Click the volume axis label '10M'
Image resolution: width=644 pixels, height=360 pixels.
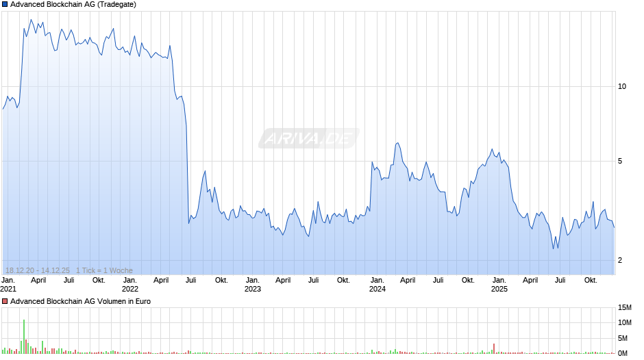(x=625, y=322)
